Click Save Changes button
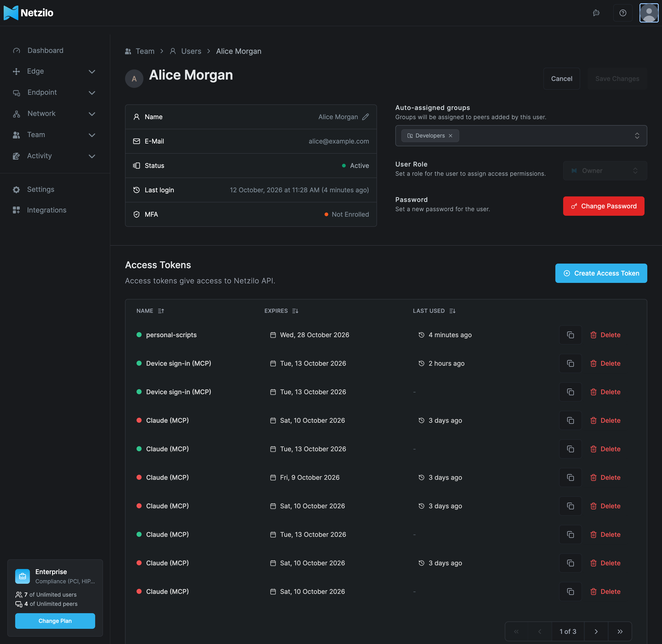This screenshot has width=662, height=644. (617, 78)
